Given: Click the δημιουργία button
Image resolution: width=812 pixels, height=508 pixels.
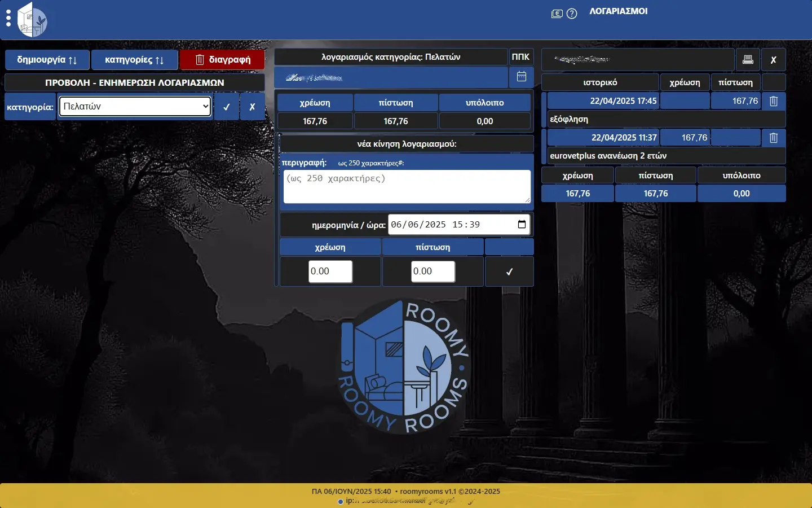Looking at the screenshot, I should point(47,60).
